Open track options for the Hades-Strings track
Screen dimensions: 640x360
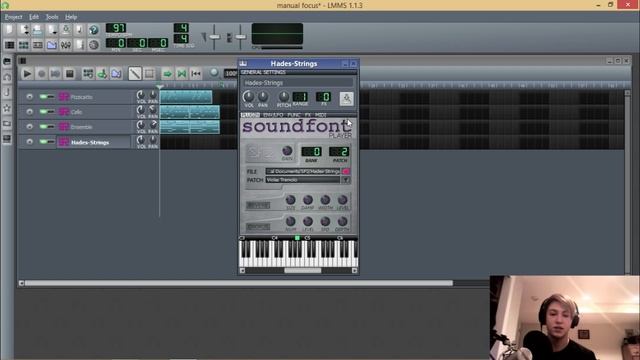pos(29,142)
